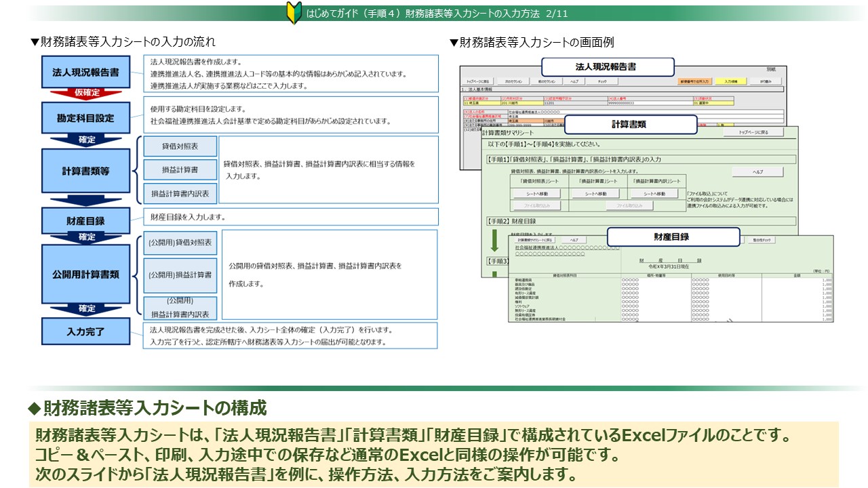Click the green-yellow beginner mark icon
The width and height of the screenshot is (868, 488).
[x=294, y=14]
